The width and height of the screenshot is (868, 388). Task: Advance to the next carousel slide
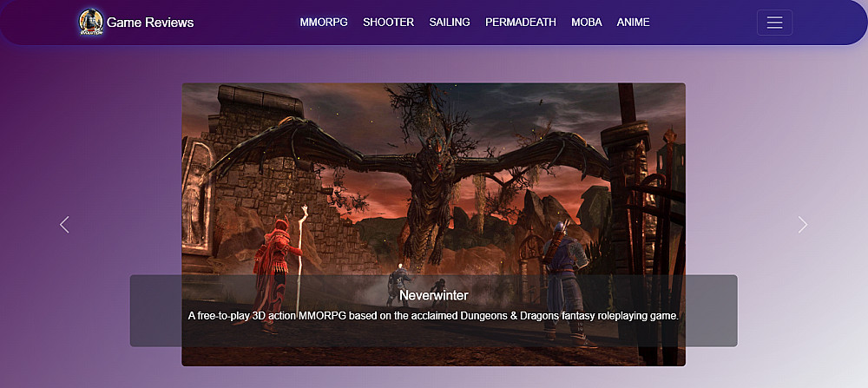coord(803,224)
